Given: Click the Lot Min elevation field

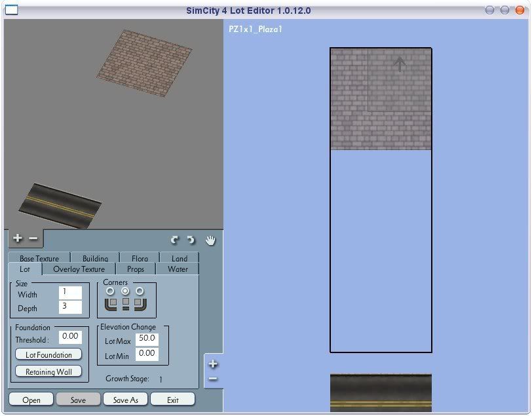Looking at the screenshot, I should pos(147,354).
